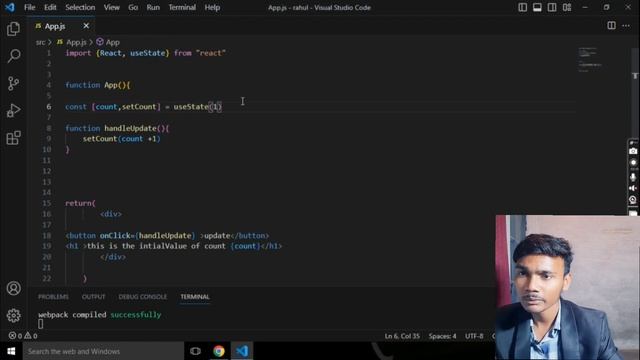Screen dimensions: 640x360
Task: Click the editor minimap preview
Action: [x=590, y=60]
